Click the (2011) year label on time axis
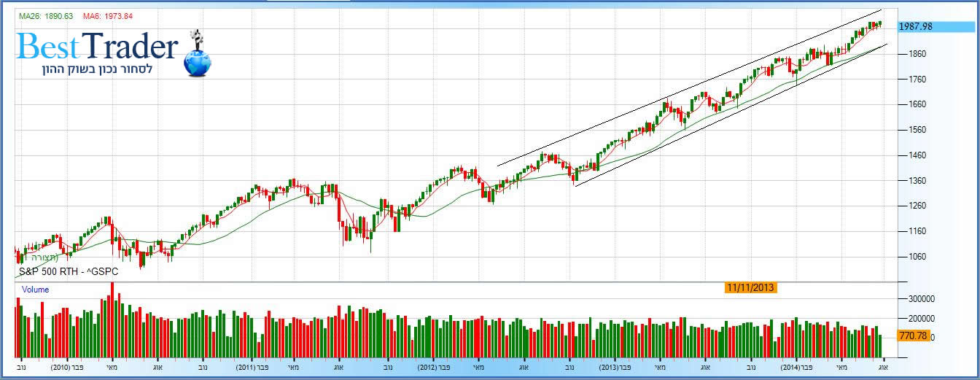This screenshot has height=380, width=980. click(246, 368)
